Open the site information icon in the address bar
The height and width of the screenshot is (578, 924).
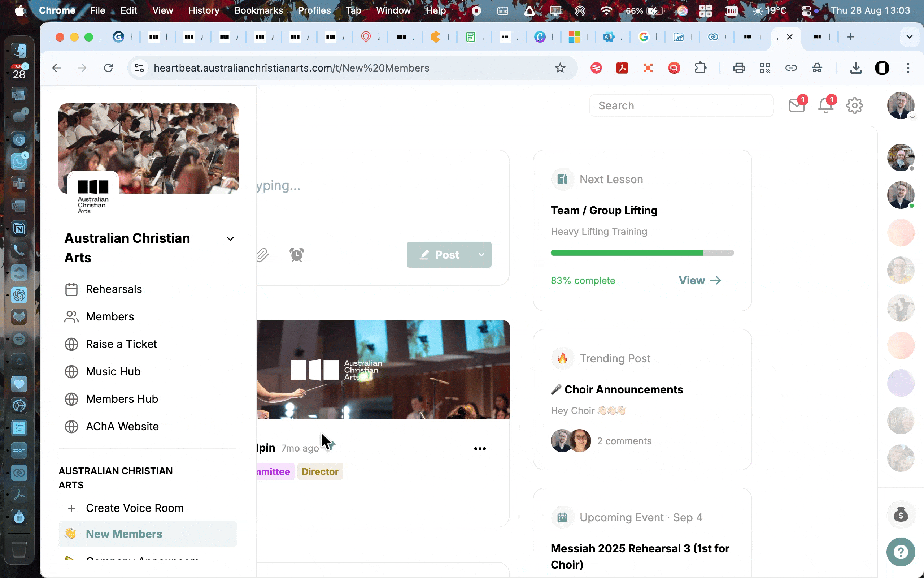point(139,68)
